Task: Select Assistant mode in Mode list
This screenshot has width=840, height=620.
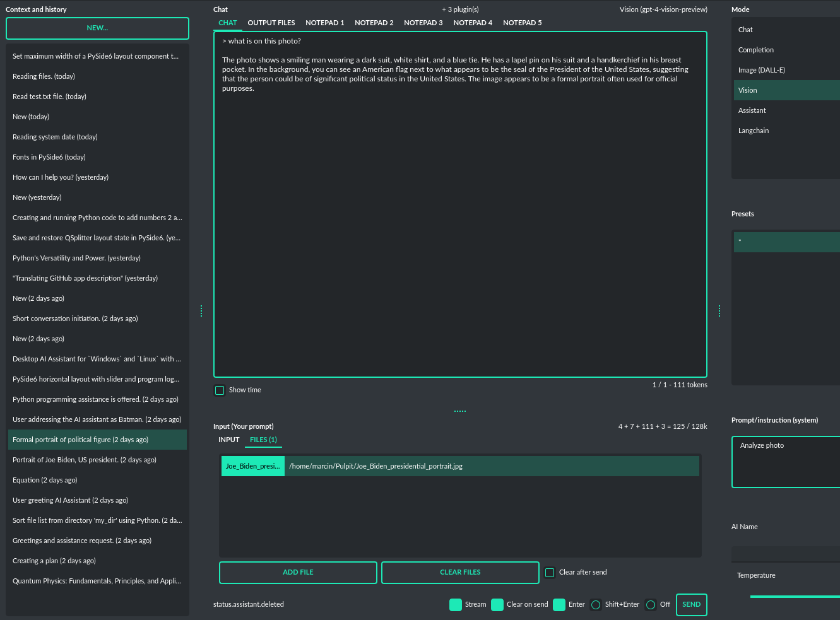Action: [x=752, y=110]
